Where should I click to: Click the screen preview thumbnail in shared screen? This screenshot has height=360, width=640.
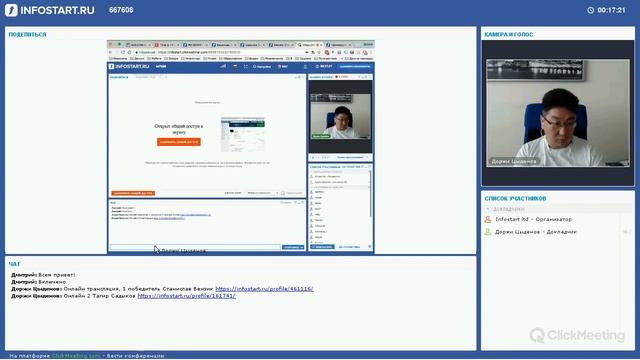click(x=243, y=135)
